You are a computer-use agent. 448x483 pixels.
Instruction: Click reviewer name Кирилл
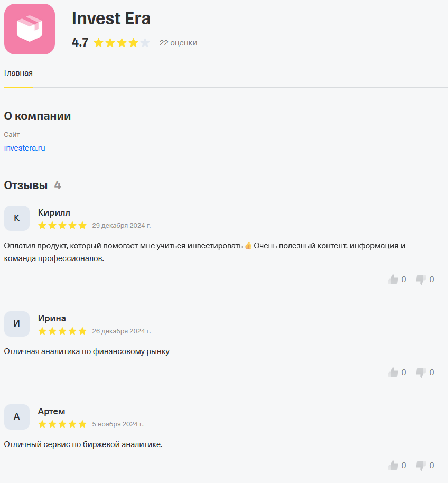[x=54, y=212]
